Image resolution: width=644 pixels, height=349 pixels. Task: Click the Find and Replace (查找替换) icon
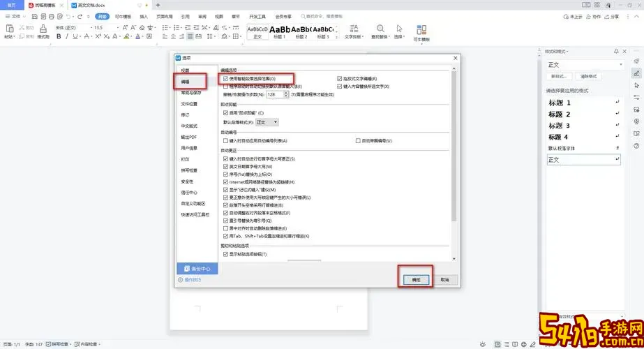(380, 29)
